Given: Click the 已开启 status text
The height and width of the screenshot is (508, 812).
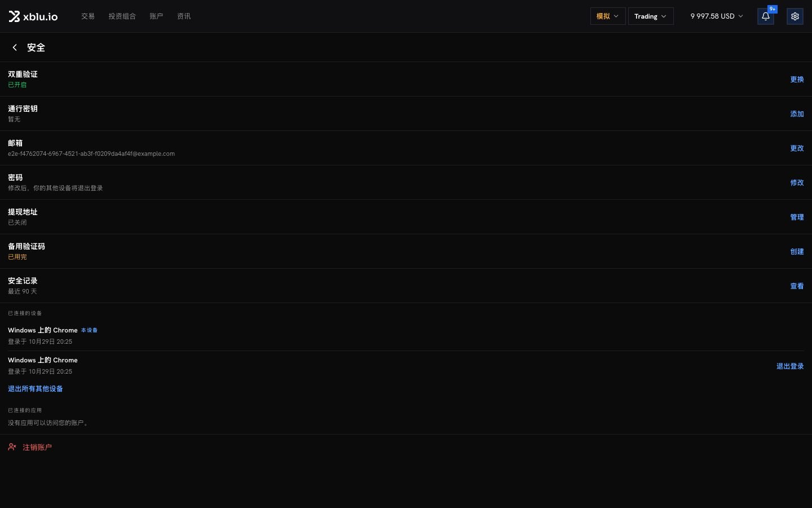Looking at the screenshot, I should (x=17, y=85).
